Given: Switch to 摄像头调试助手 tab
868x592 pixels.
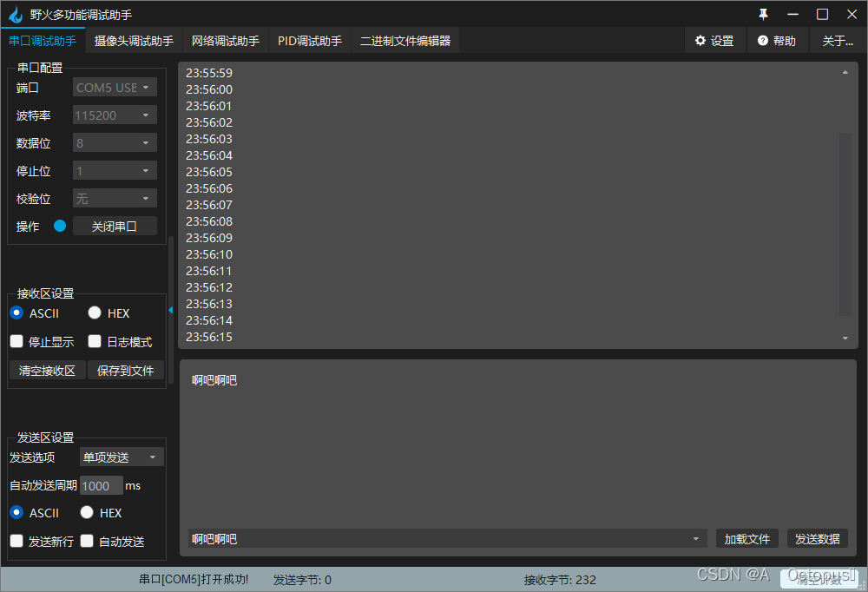Looking at the screenshot, I should 134,41.
